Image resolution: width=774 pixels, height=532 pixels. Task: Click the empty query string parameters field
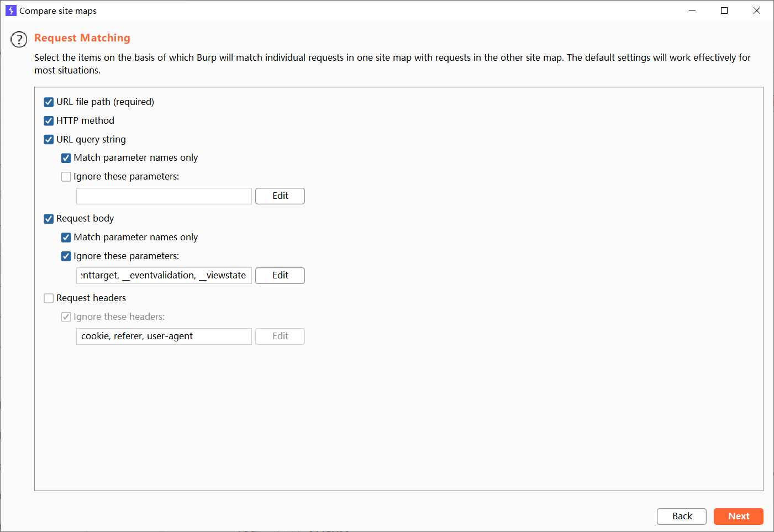pyautogui.click(x=164, y=196)
